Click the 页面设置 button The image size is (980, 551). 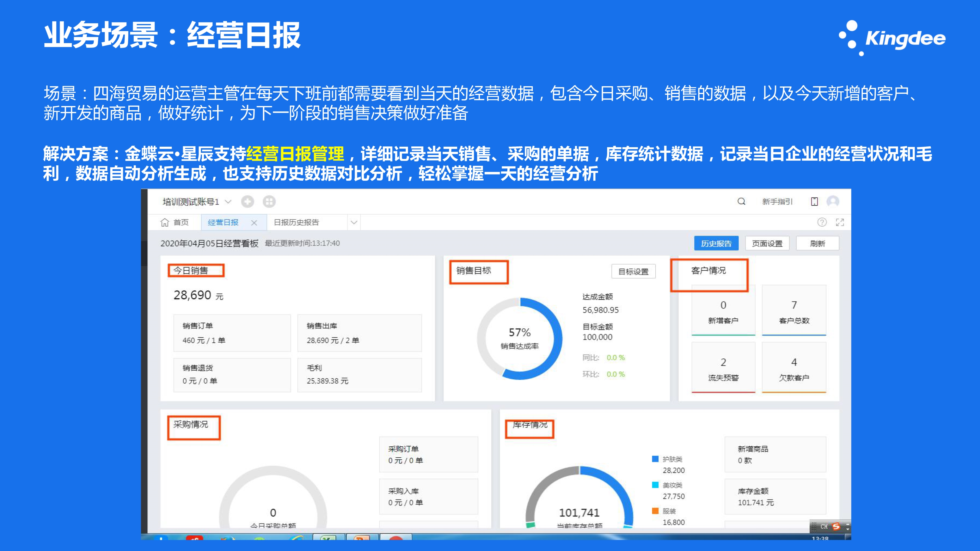tap(767, 243)
